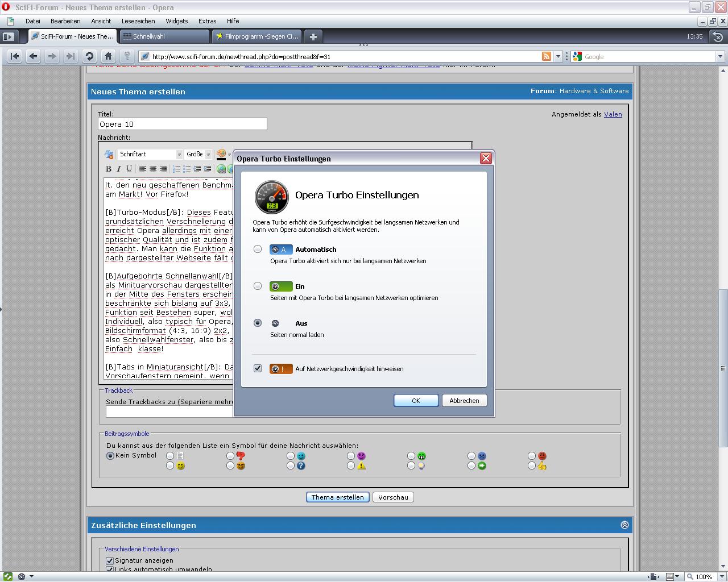Click the closed tabs trash icon
This screenshot has width=728, height=582.
(718, 36)
